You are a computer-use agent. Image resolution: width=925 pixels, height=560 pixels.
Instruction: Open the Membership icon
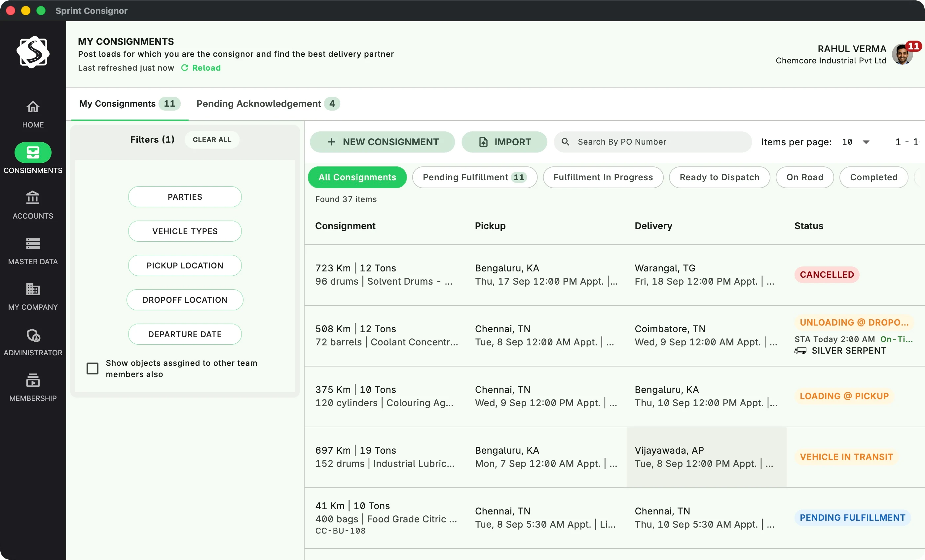point(33,381)
